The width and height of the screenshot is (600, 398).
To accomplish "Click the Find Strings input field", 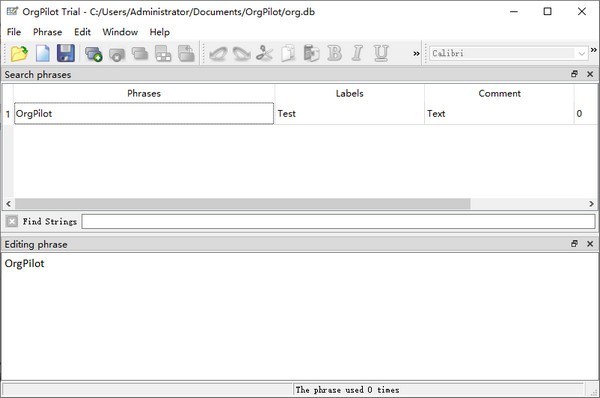I will click(x=338, y=222).
